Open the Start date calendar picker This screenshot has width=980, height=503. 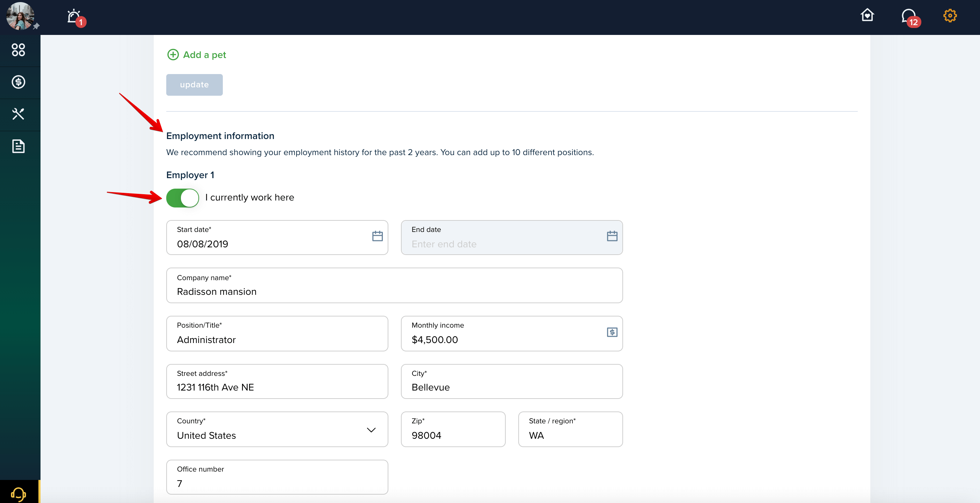click(x=377, y=236)
